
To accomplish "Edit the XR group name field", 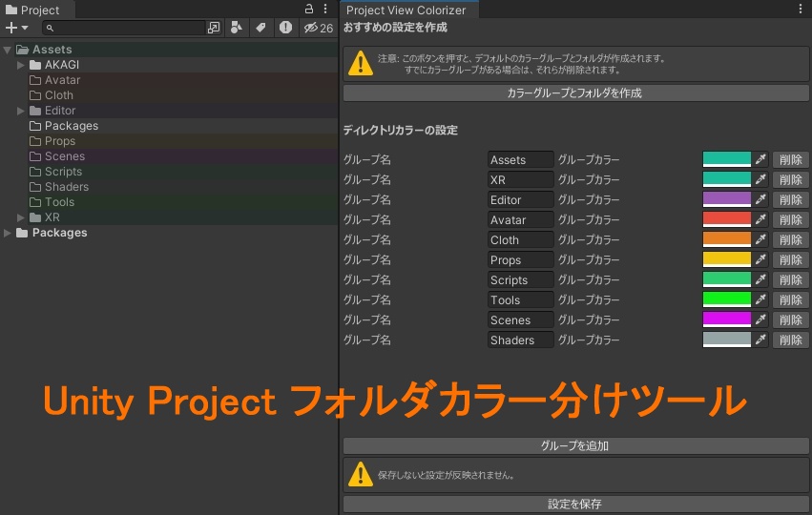I will (520, 179).
